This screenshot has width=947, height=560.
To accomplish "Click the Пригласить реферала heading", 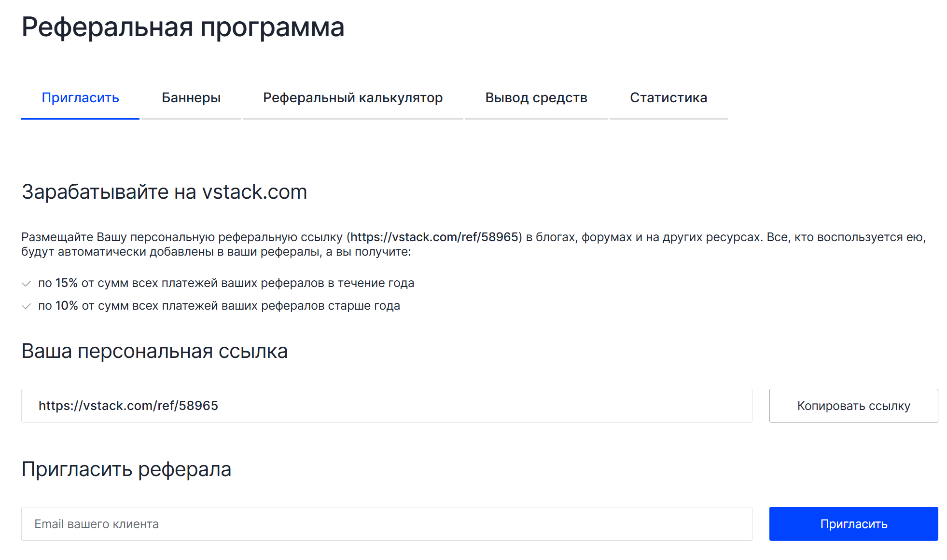I will [x=126, y=469].
